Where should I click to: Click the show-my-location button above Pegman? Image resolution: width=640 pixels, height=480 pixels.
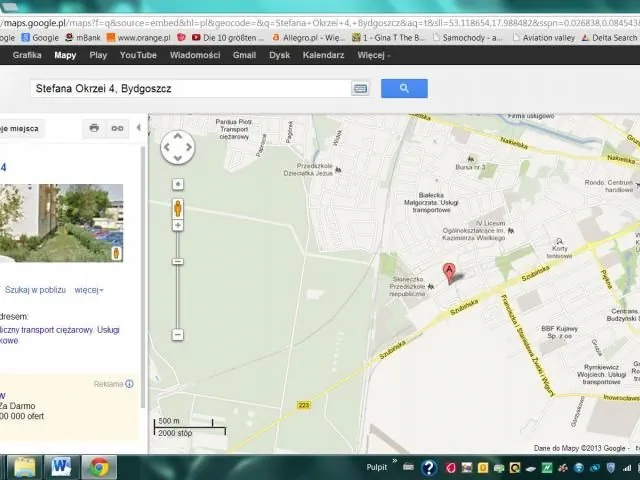click(x=178, y=184)
